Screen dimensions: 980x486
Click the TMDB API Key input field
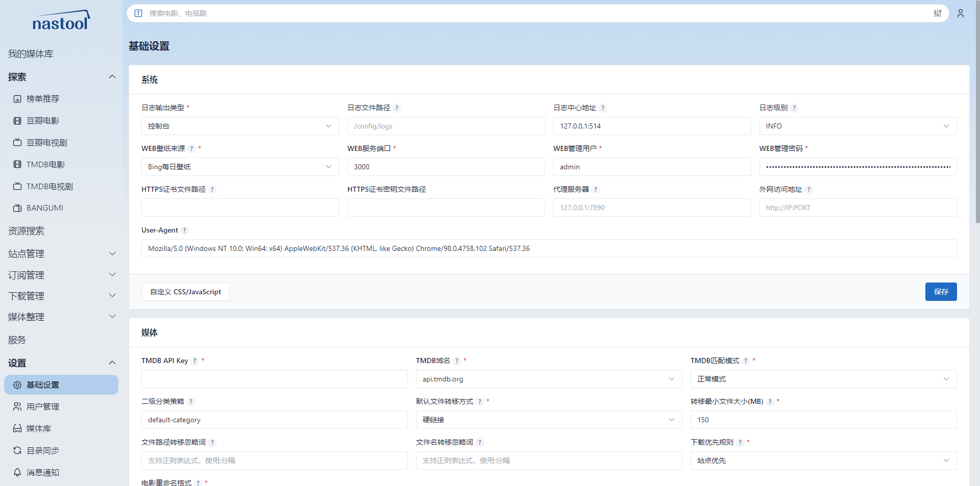pos(274,379)
